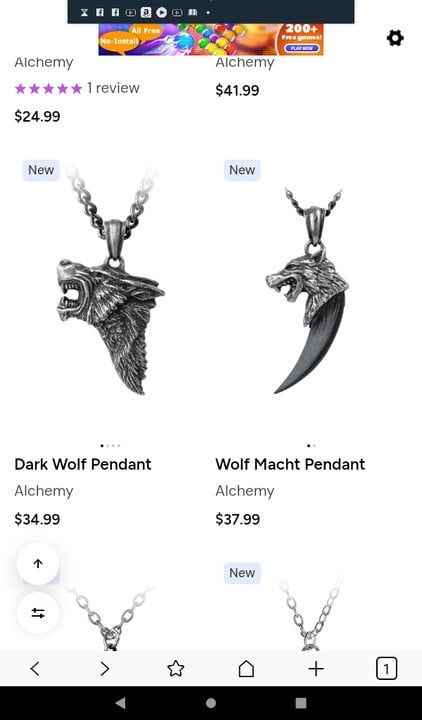
Task: Open the 1 review star rating
Action: [x=77, y=88]
